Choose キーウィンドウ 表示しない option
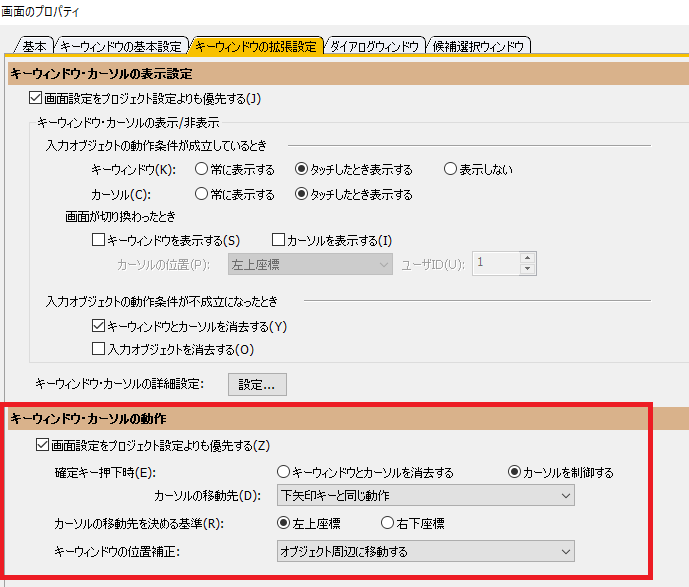689x587 pixels. 450,169
